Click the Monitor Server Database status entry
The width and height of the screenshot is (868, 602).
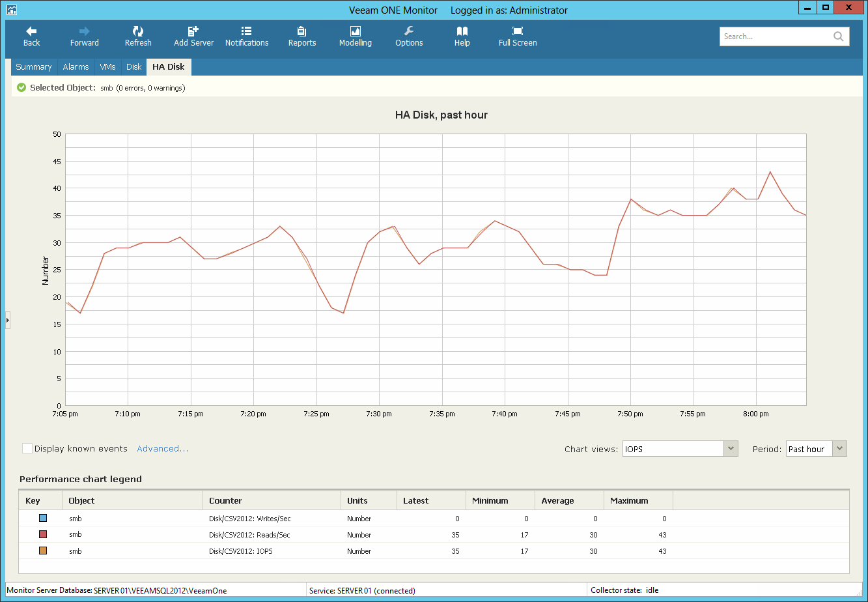coord(117,591)
